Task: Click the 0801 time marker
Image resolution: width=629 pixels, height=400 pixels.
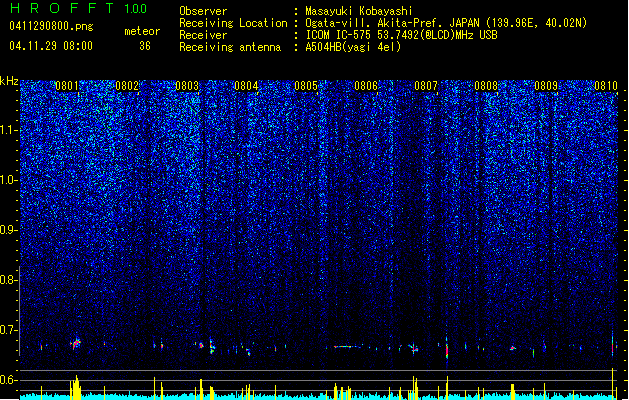Action: tap(67, 86)
